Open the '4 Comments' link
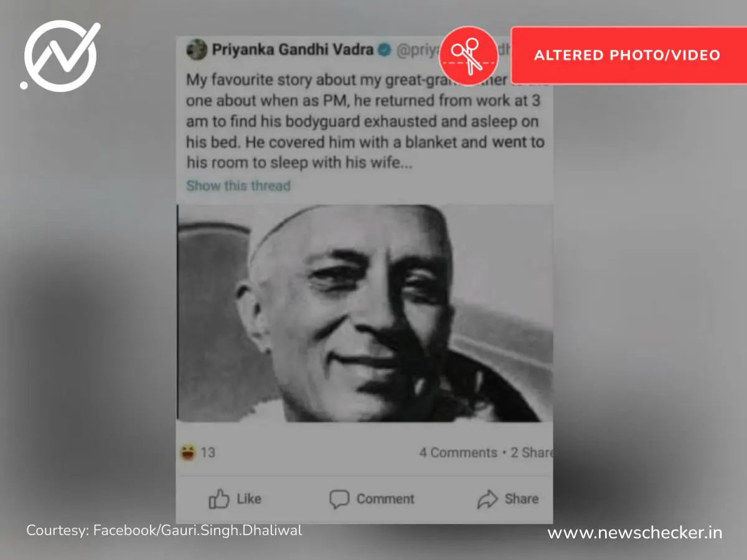Screen dimensions: 747x560 [x=458, y=452]
